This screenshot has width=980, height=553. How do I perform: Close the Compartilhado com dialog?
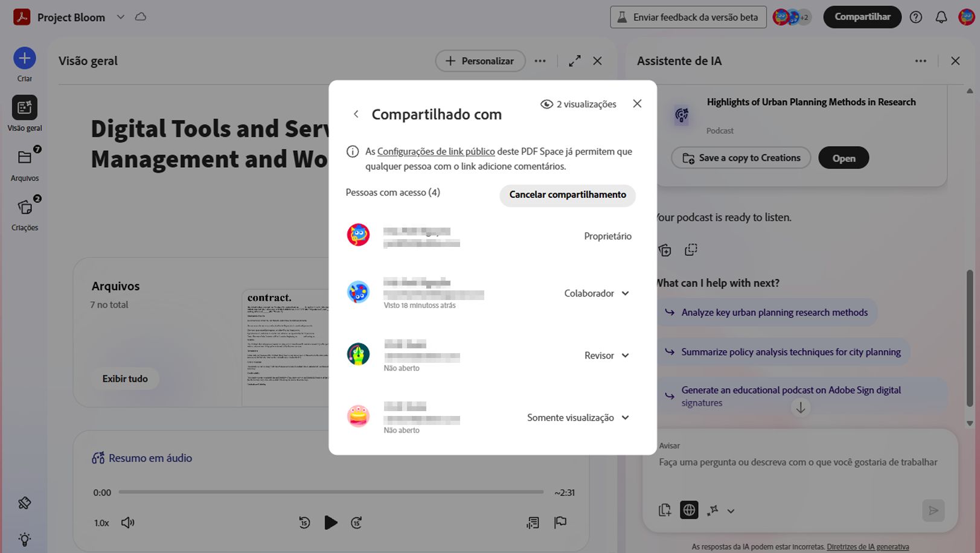637,104
